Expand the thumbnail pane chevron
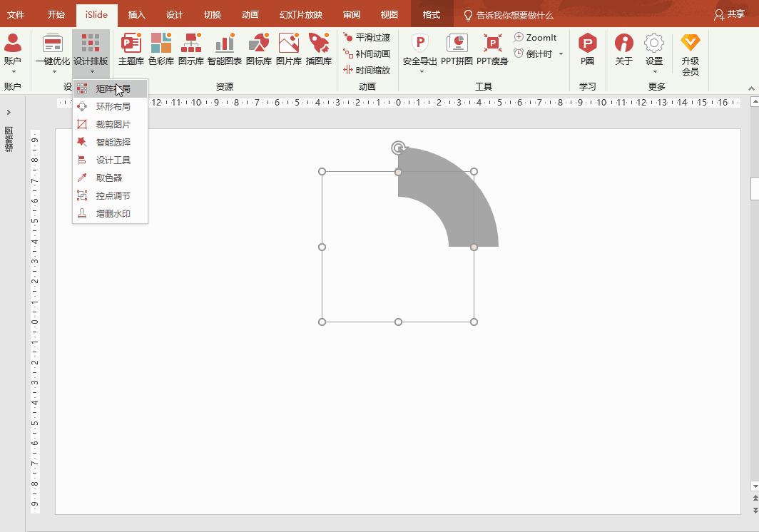This screenshot has height=532, width=759. click(x=9, y=112)
